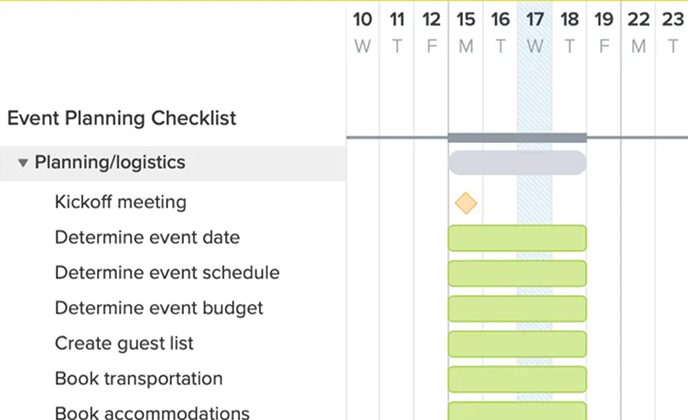Select the Event Planning Checklist title
This screenshot has height=420, width=688.
[122, 119]
